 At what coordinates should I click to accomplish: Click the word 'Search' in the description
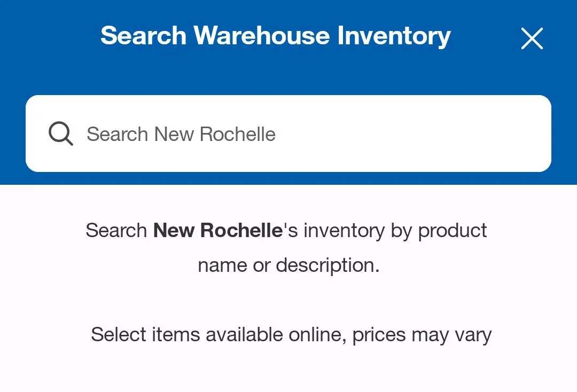tap(116, 230)
